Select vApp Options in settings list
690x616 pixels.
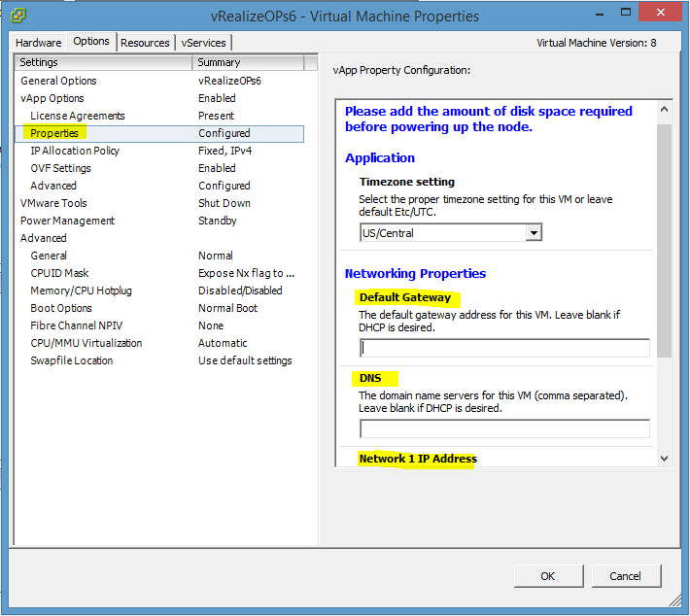pos(159,98)
